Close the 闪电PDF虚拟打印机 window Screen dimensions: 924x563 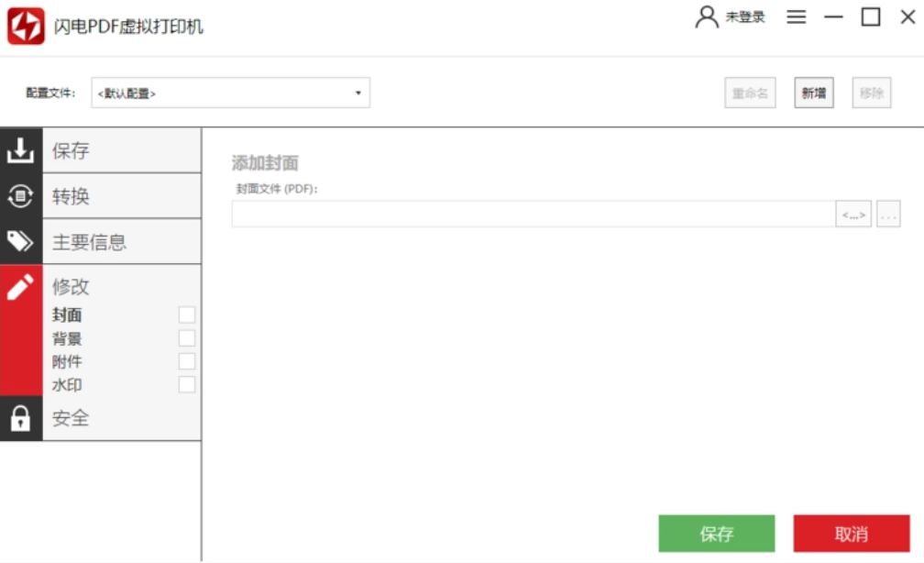(908, 17)
